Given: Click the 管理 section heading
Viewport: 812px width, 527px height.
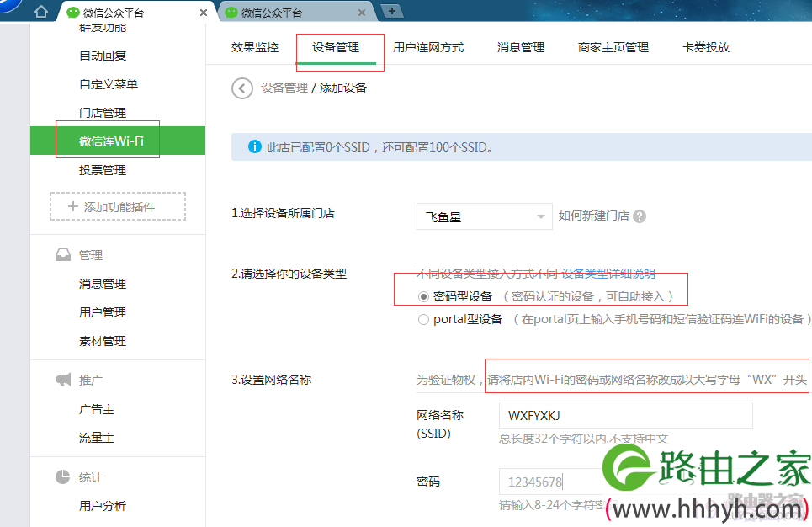Looking at the screenshot, I should 91,255.
